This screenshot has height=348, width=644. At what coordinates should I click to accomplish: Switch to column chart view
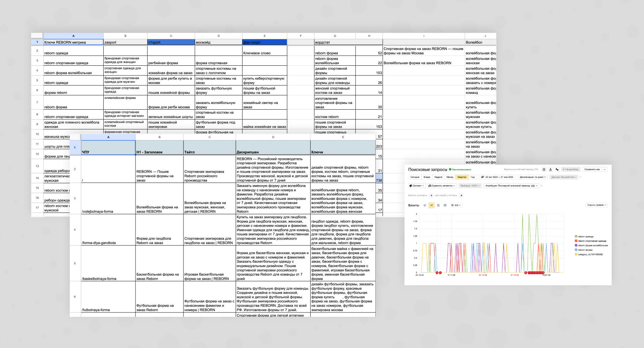coord(445,205)
